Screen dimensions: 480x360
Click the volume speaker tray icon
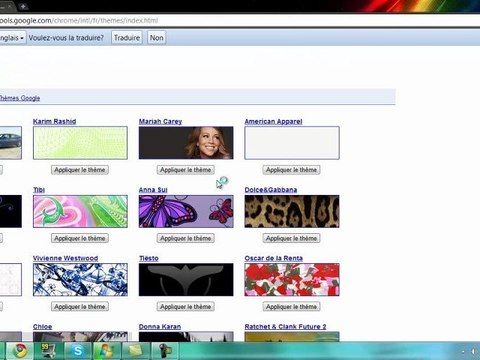474,351
